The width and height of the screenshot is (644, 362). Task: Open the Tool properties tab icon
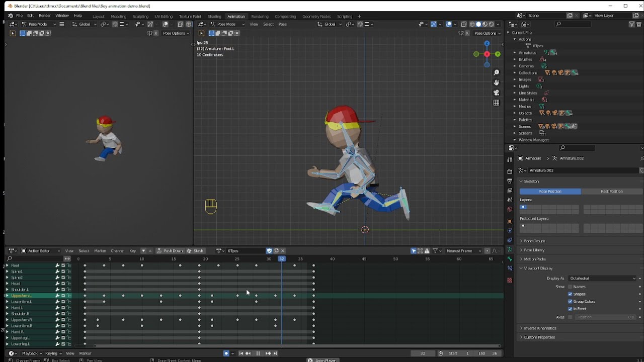(x=510, y=159)
